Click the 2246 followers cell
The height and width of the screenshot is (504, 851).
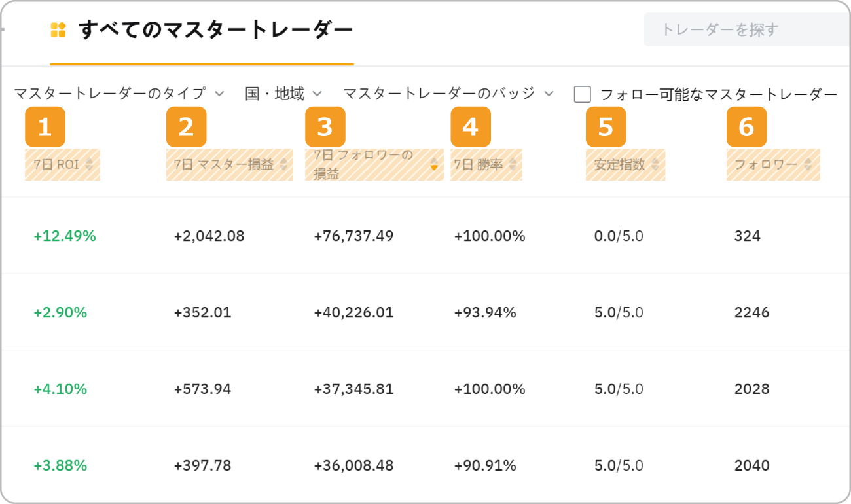pos(752,312)
